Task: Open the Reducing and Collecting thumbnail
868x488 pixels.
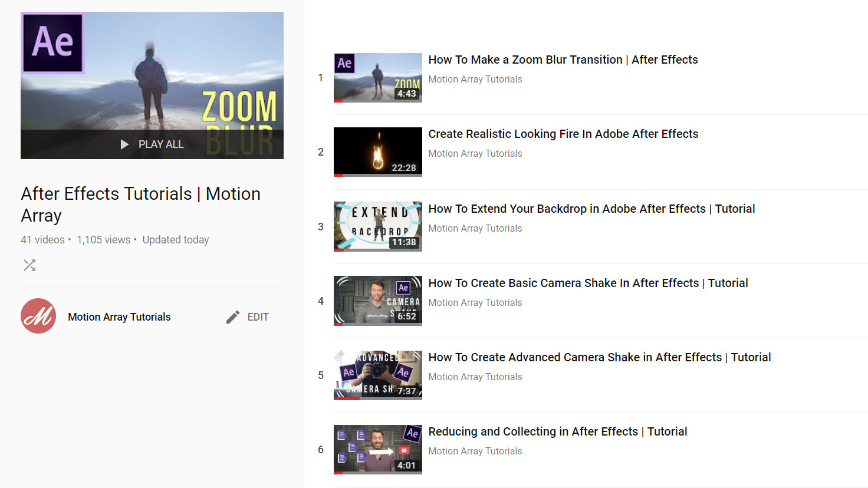Action: click(x=378, y=450)
